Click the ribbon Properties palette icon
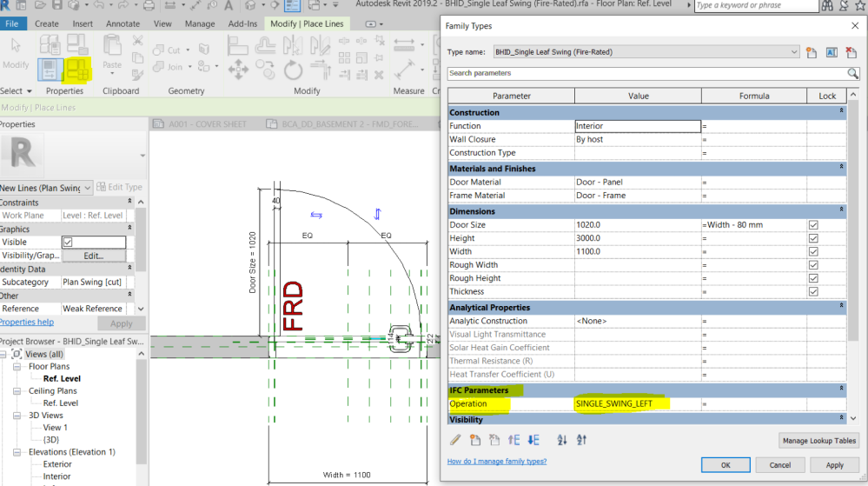 (52, 69)
